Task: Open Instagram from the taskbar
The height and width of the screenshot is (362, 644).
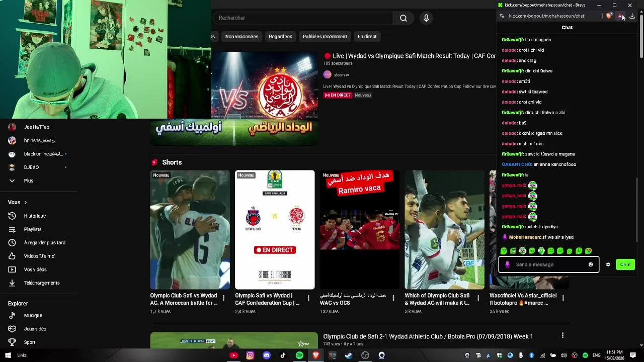Action: click(x=250, y=355)
